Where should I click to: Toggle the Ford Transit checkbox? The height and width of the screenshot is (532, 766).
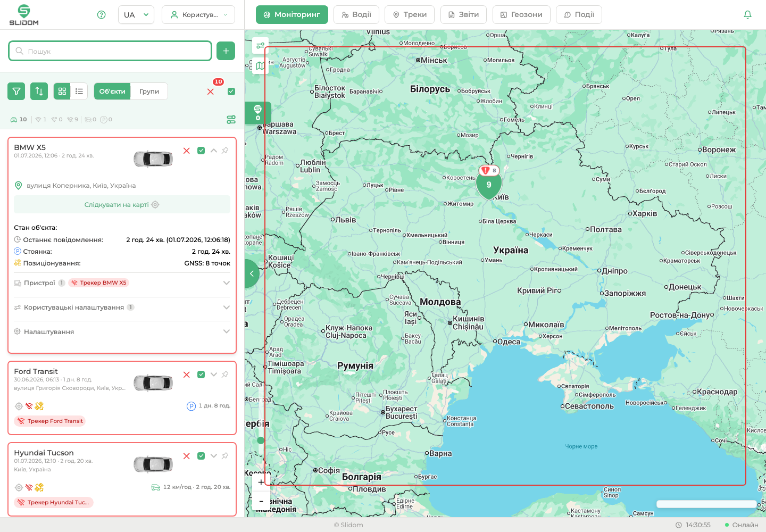[201, 375]
